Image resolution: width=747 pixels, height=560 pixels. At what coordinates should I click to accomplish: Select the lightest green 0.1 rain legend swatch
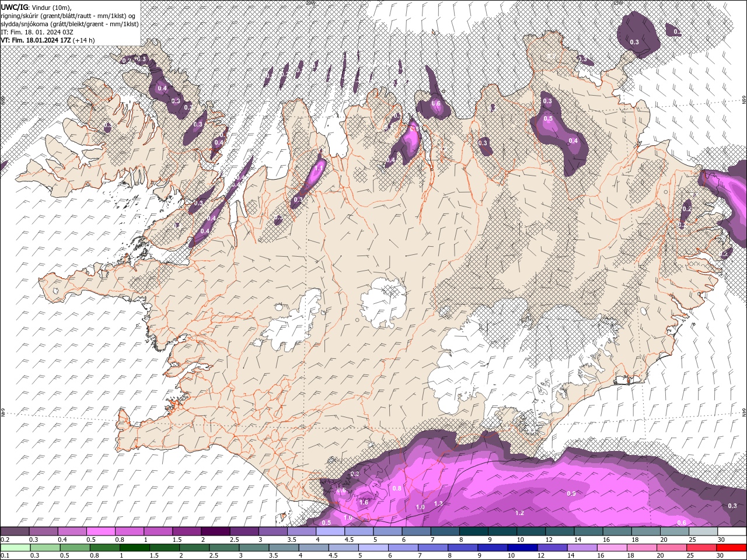pos(15,548)
